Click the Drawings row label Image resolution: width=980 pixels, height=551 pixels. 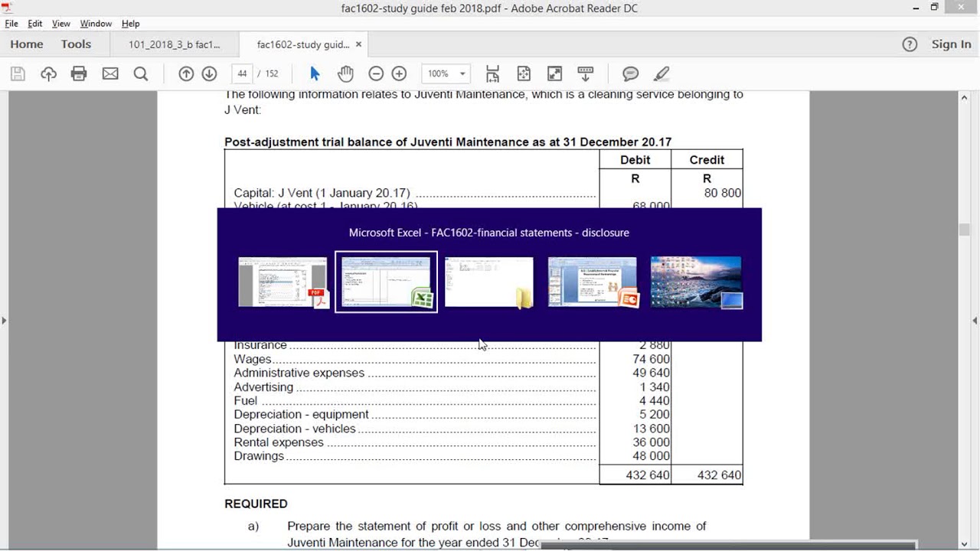click(x=259, y=456)
